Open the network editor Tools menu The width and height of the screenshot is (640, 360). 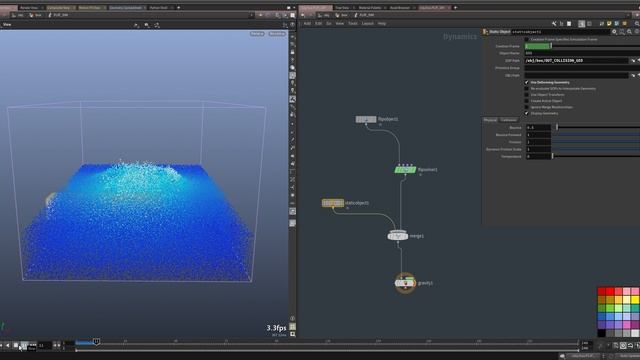point(353,24)
